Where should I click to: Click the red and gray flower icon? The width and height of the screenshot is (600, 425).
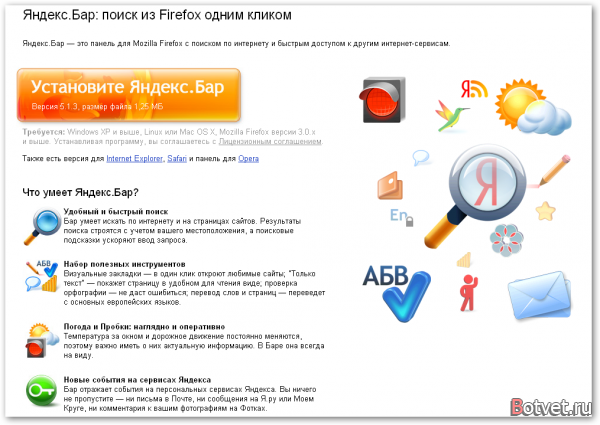[x=506, y=240]
